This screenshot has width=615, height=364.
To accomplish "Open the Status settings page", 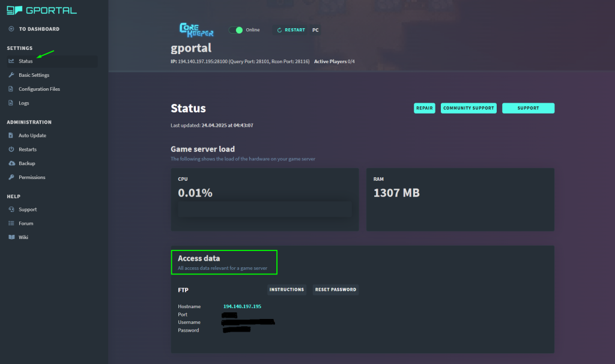I will (x=52, y=61).
